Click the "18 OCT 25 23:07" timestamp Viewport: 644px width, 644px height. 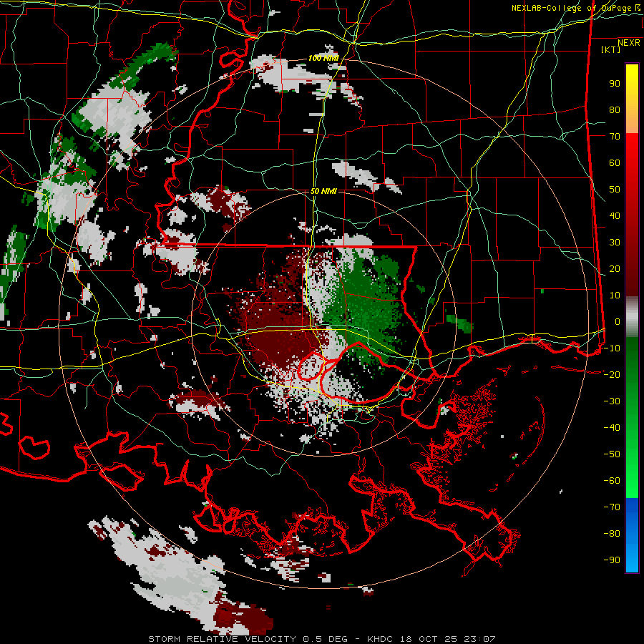click(448, 639)
